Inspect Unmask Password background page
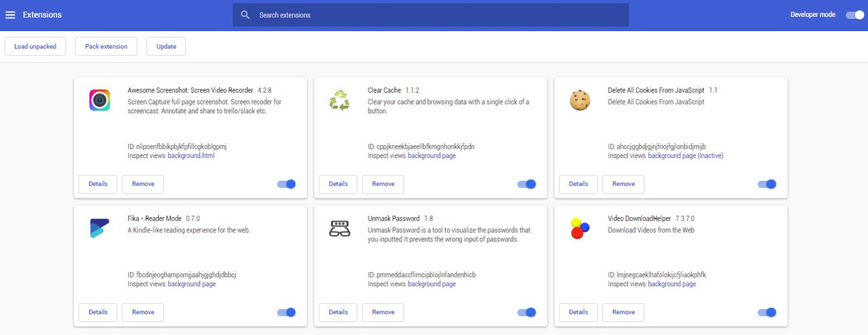The width and height of the screenshot is (868, 335). (x=432, y=284)
